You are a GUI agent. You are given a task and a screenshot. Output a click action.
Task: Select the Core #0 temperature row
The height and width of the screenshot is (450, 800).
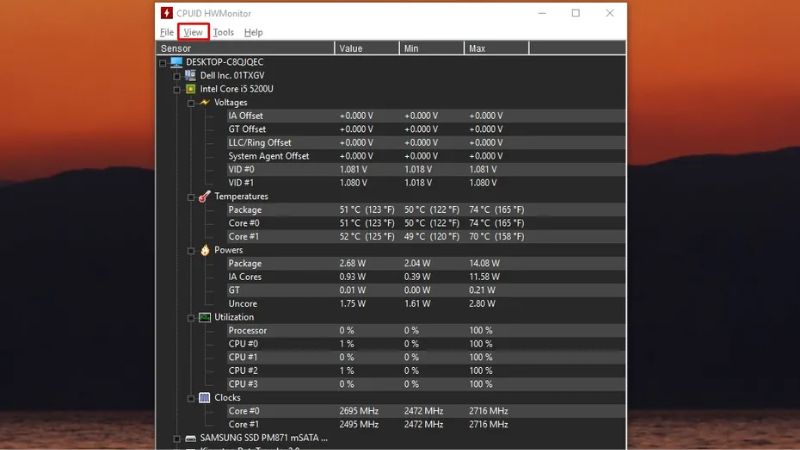426,223
